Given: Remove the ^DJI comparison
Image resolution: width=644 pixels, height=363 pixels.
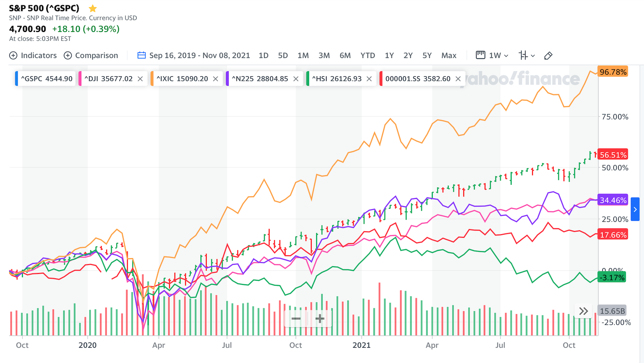Looking at the screenshot, I should [x=140, y=79].
